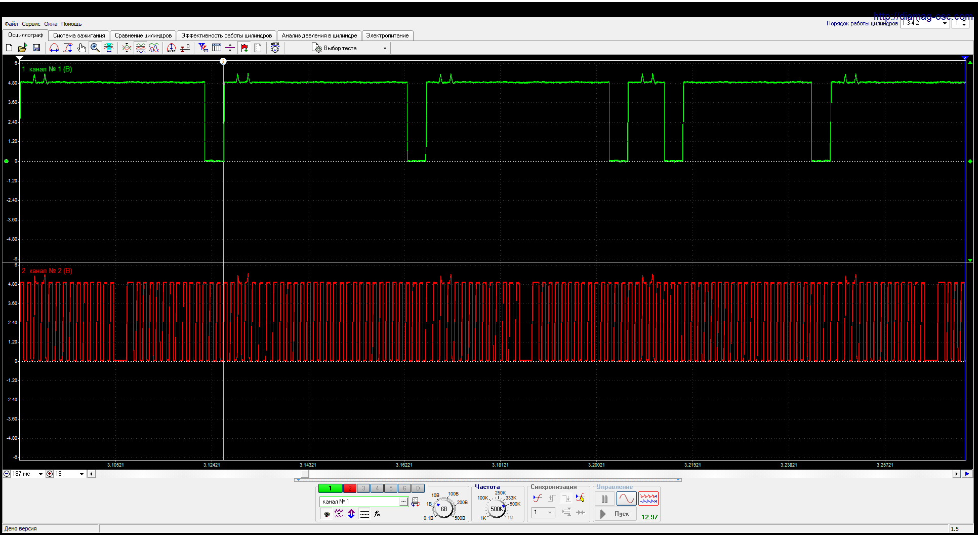Open the Окна menu
The width and height of the screenshot is (980, 535).
[x=51, y=24]
